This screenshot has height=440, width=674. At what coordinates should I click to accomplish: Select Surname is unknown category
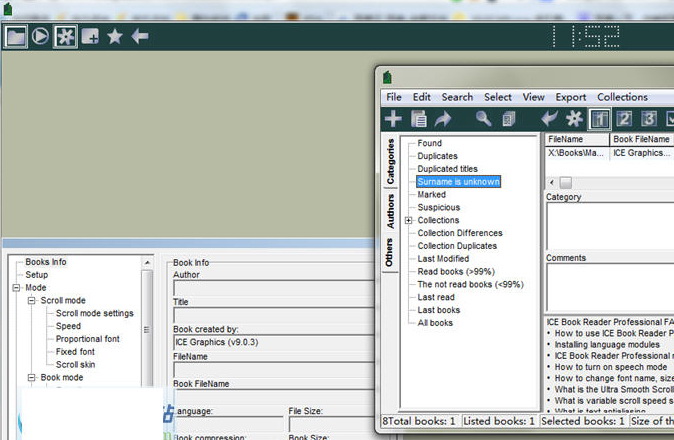pos(458,182)
